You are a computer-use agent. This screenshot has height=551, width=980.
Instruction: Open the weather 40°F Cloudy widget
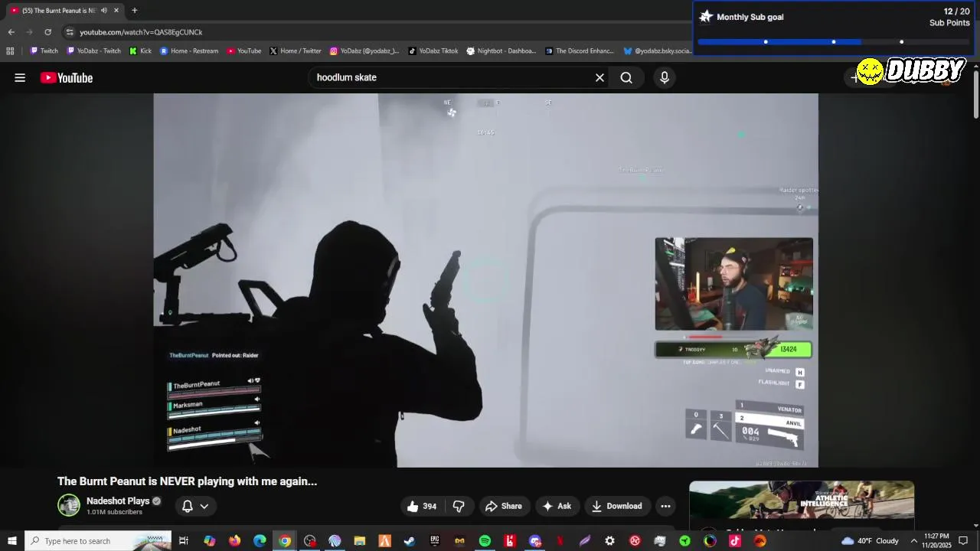coord(871,541)
